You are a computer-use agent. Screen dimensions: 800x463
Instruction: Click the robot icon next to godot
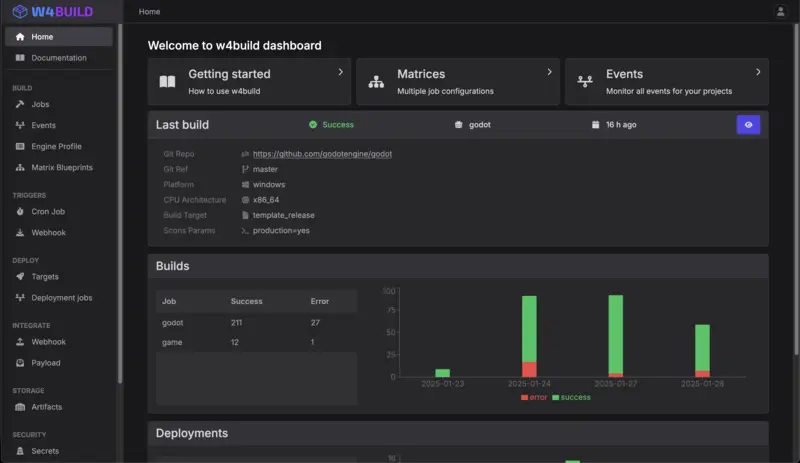[458, 125]
